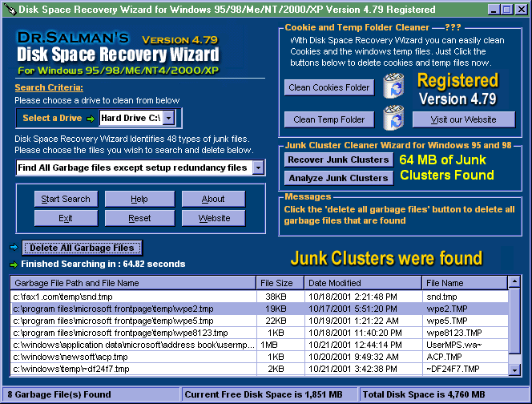Sort by File Name column header
This screenshot has width=532, height=404.
[465, 283]
